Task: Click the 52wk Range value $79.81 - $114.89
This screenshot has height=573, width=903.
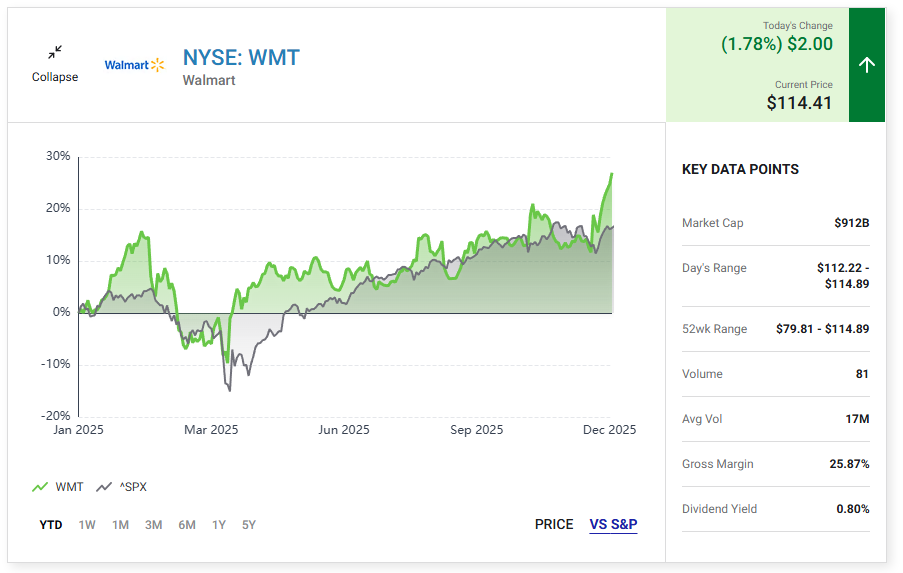Action: coord(822,329)
